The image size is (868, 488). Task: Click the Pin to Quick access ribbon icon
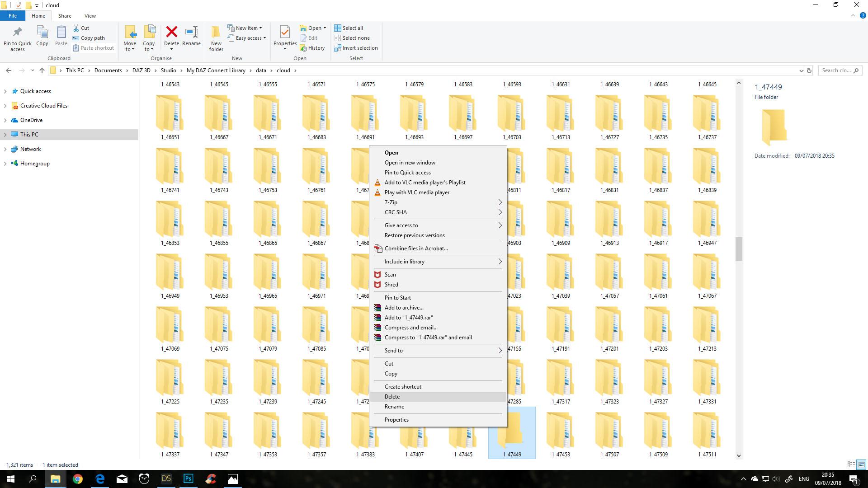coord(18,33)
